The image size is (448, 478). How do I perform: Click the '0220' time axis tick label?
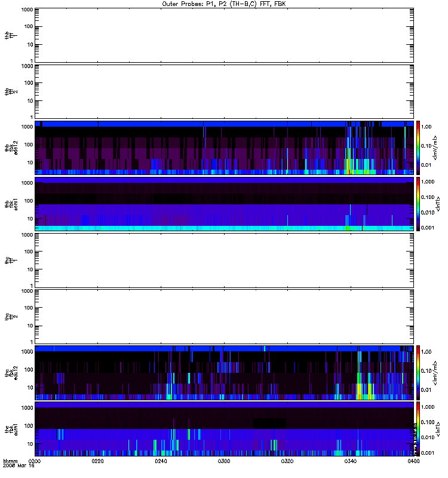pos(98,461)
